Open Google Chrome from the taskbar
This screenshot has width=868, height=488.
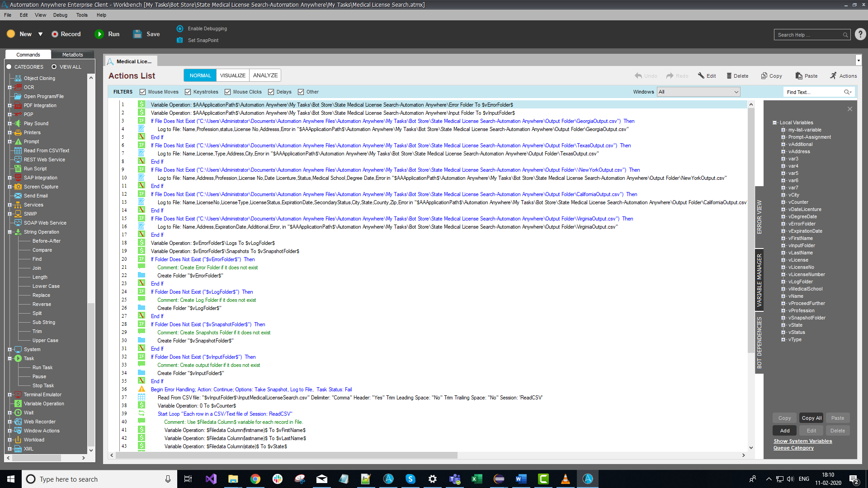pyautogui.click(x=255, y=479)
